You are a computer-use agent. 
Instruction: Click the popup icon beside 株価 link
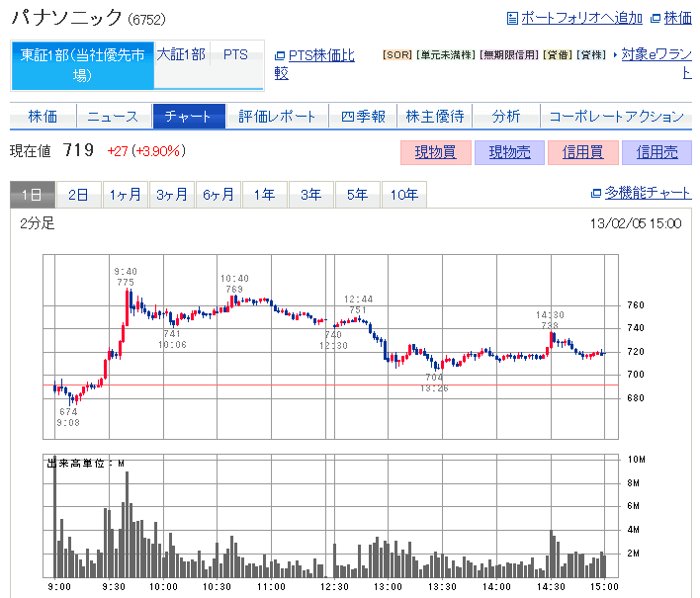[x=656, y=19]
